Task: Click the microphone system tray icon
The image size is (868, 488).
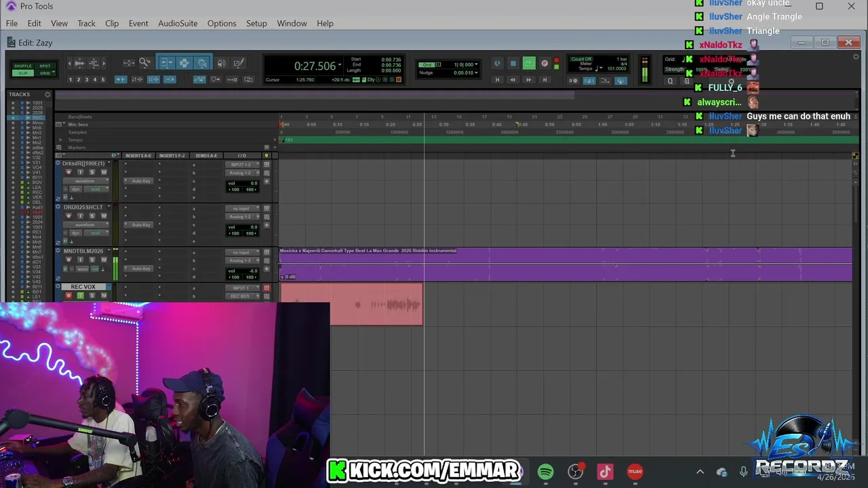Action: 743,472
